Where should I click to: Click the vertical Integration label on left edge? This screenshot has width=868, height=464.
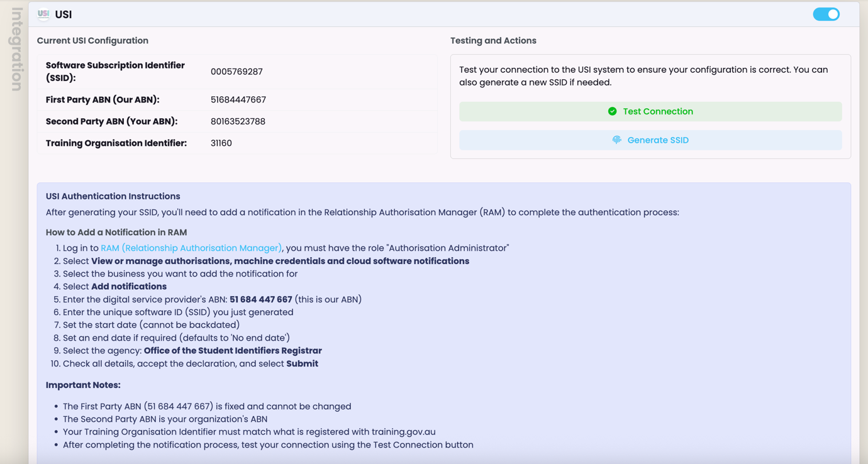[x=17, y=49]
